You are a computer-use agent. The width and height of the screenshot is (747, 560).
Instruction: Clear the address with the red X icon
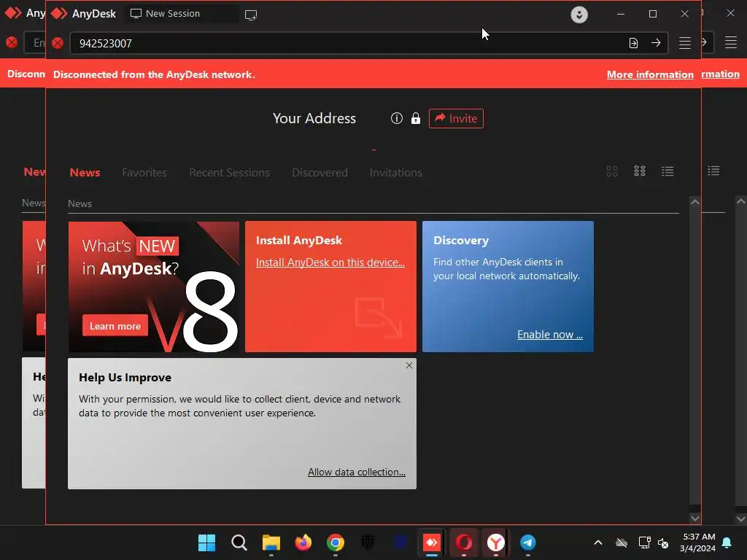(58, 43)
